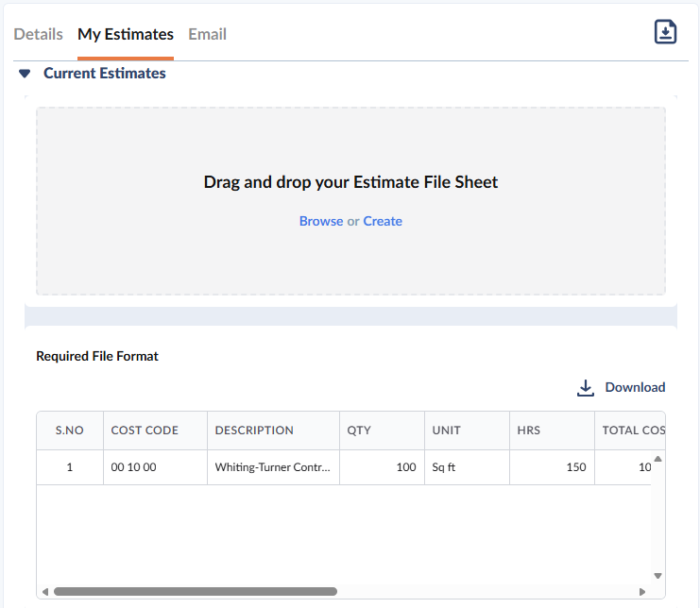700x608 pixels.
Task: Click the download arrow icon beside Download
Action: [586, 388]
